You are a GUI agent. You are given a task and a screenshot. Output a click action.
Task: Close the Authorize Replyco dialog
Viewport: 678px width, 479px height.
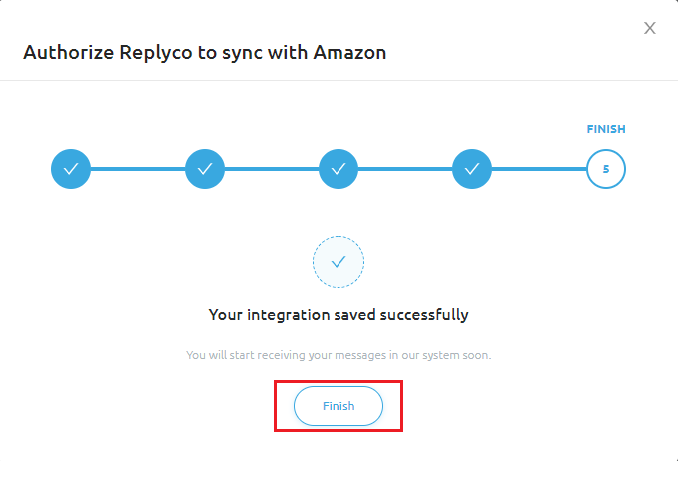click(649, 28)
